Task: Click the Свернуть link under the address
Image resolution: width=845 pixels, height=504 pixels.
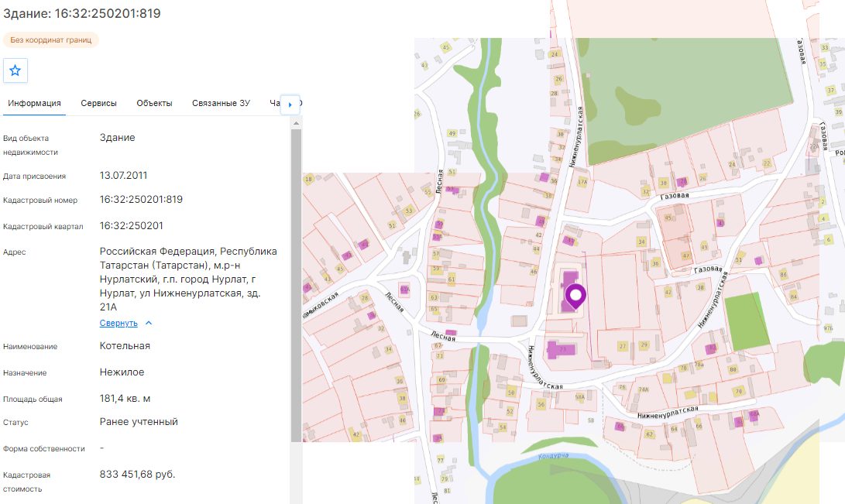Action: 119,323
